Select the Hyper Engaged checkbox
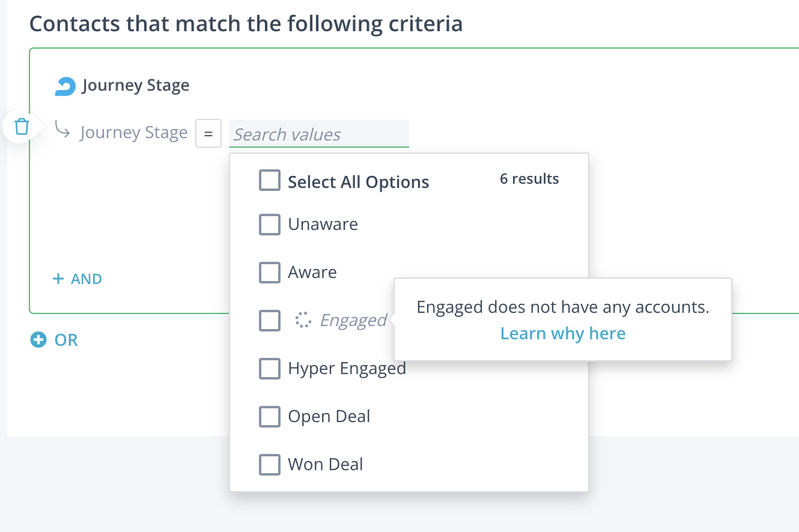The height and width of the screenshot is (532, 799). (x=270, y=369)
